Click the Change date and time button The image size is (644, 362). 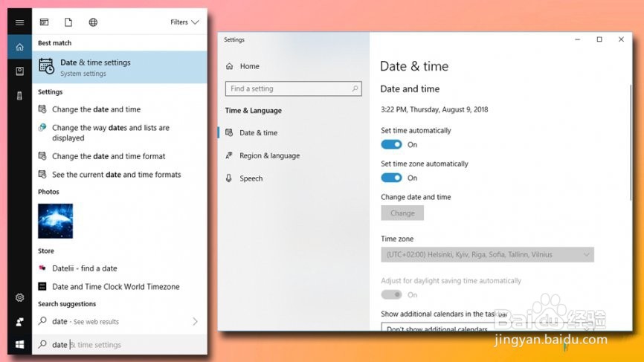402,213
